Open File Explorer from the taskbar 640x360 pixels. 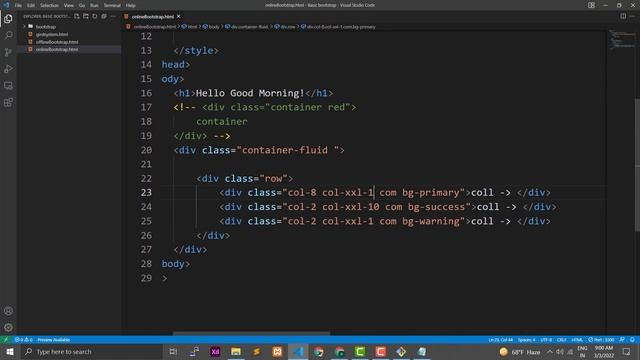coord(236,352)
